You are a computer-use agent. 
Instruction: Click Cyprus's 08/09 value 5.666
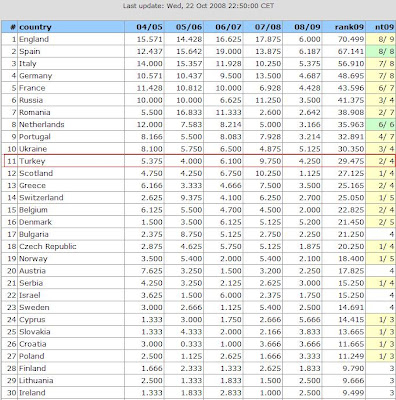click(310, 320)
